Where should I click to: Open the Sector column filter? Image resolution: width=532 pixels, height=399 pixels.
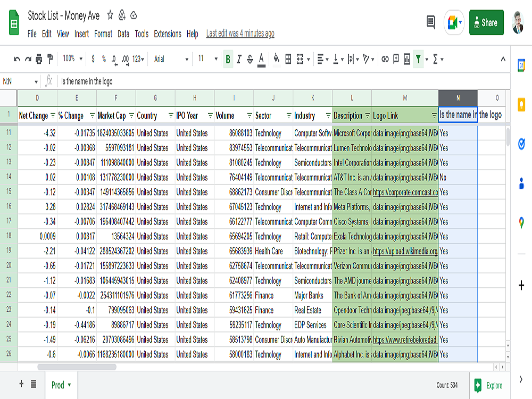[x=289, y=115]
